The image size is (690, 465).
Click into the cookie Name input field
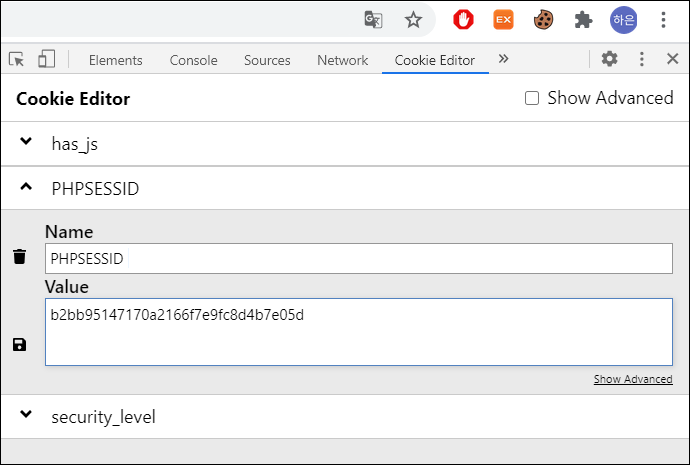point(359,258)
